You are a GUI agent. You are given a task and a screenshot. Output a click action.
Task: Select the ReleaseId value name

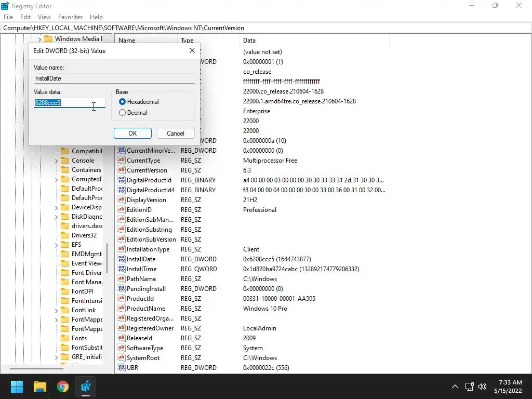(139, 338)
